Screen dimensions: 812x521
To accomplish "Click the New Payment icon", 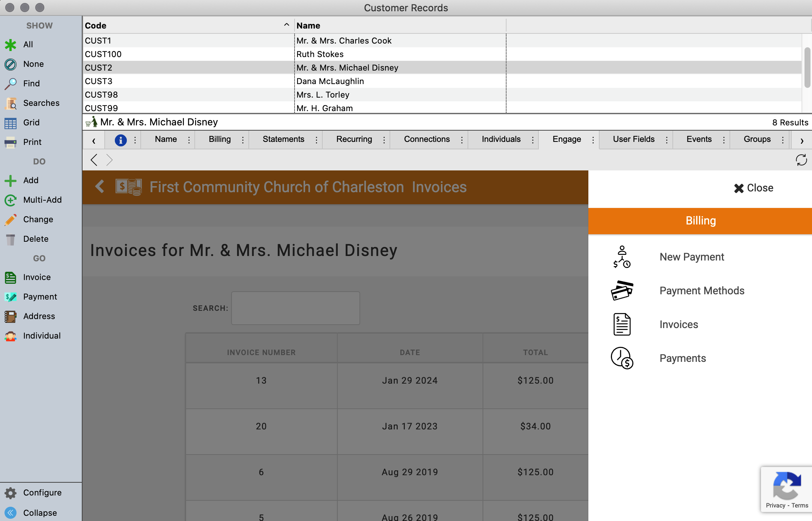I will point(622,257).
